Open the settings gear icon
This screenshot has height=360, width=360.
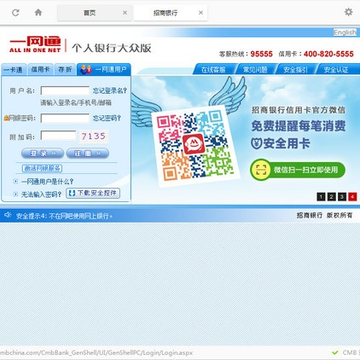click(348, 12)
